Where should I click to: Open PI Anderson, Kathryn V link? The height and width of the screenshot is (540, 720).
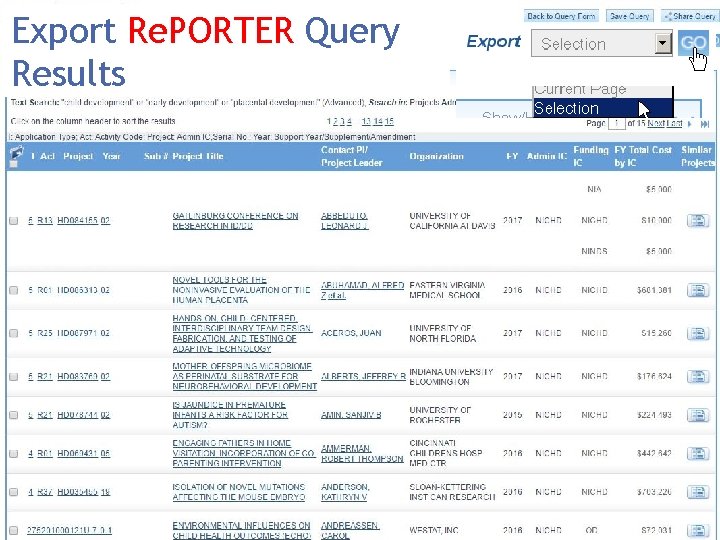point(345,492)
